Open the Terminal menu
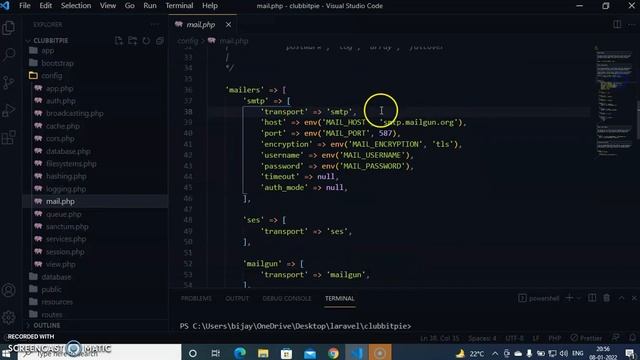The width and height of the screenshot is (640, 360). point(179,6)
